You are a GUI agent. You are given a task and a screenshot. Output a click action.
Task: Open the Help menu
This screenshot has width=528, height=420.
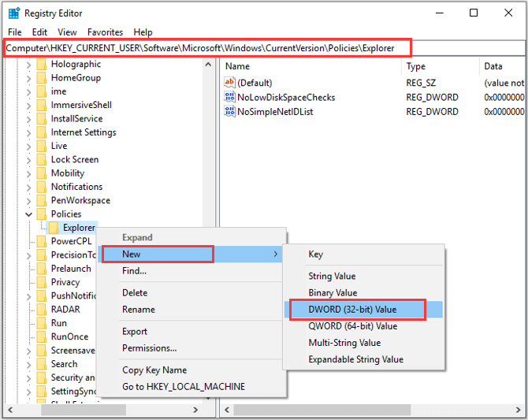pyautogui.click(x=143, y=32)
